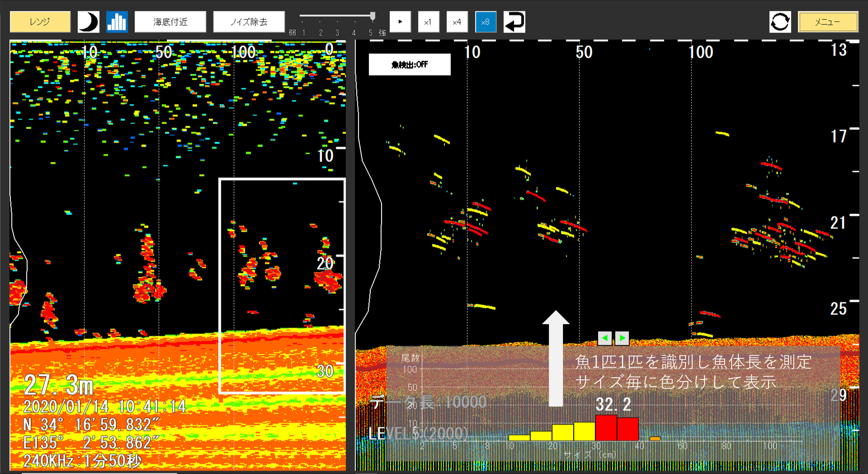Open the レンジ range settings
Viewport: 868px width, 474px height.
pyautogui.click(x=40, y=22)
